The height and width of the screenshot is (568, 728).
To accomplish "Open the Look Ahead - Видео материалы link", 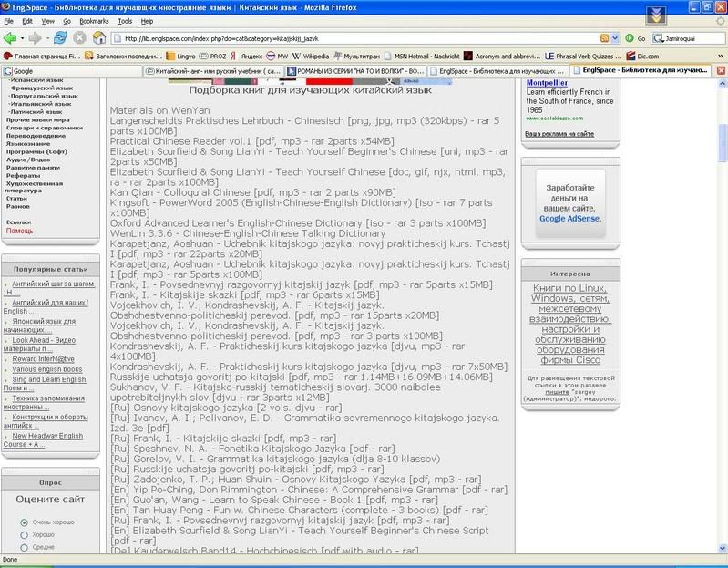I will pos(39,345).
